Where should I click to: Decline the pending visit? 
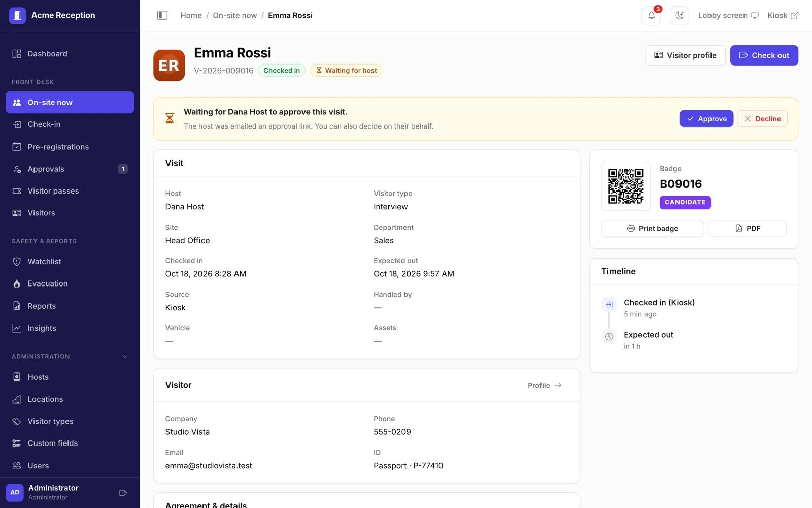[x=762, y=119]
